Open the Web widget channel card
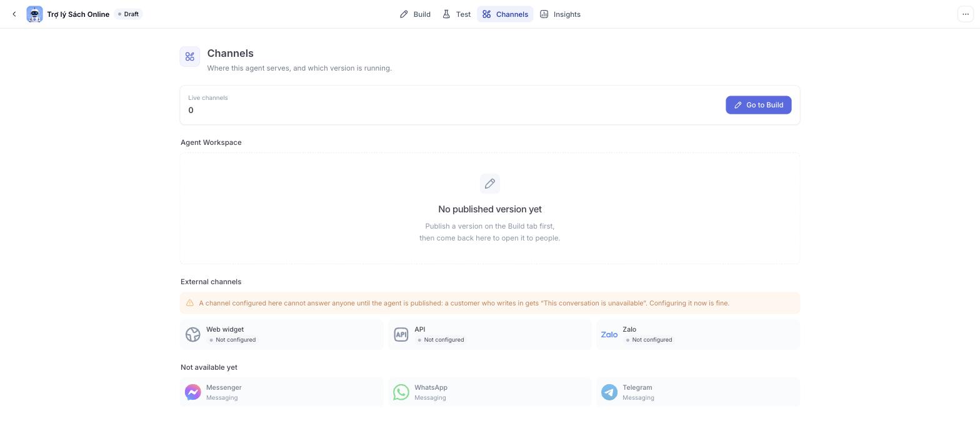The width and height of the screenshot is (980, 441). [x=282, y=334]
